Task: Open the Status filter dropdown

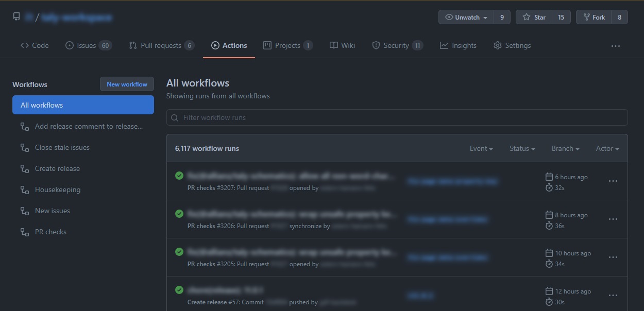Action: pyautogui.click(x=522, y=148)
